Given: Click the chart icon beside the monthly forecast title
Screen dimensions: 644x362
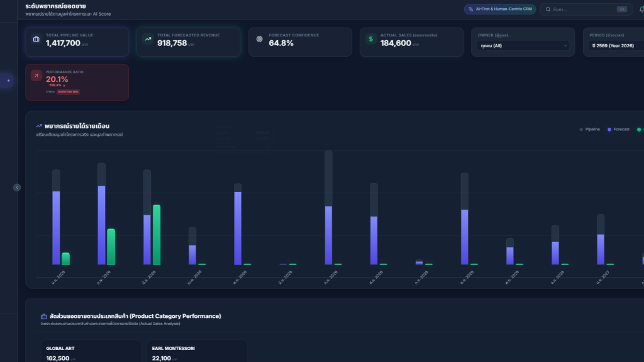Looking at the screenshot, I should click(39, 126).
